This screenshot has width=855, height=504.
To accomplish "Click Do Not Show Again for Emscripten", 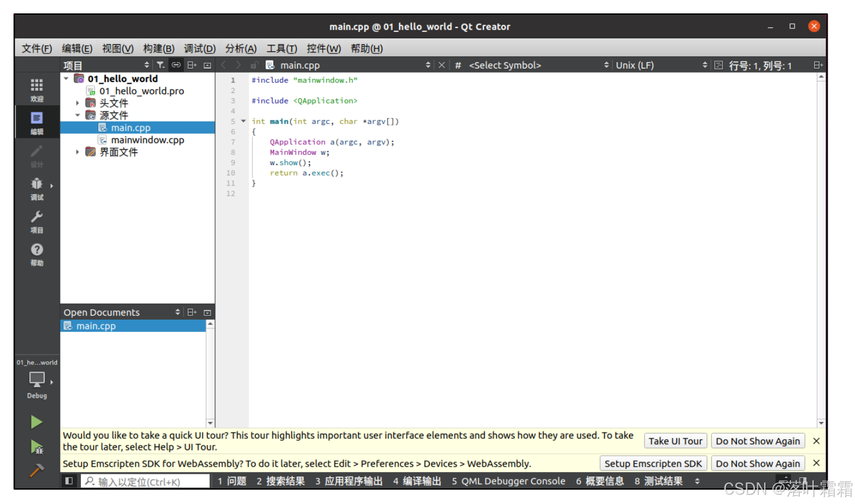I will pos(758,463).
